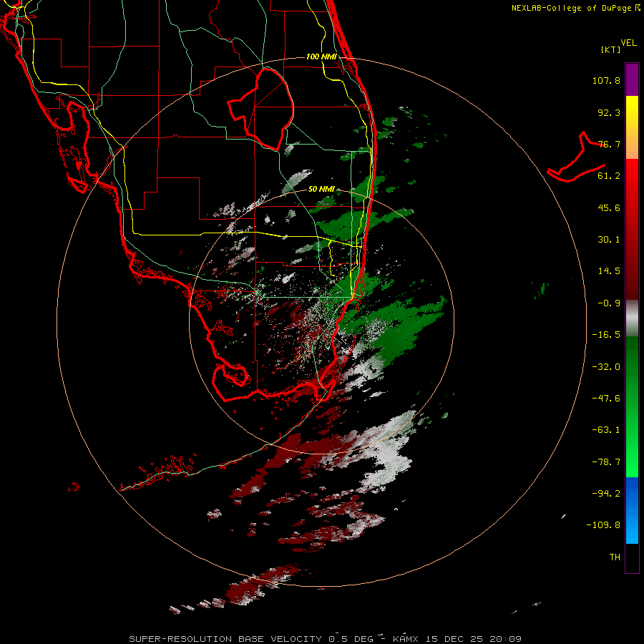
Task: Select the -109.8 legend value
Action: point(603,525)
